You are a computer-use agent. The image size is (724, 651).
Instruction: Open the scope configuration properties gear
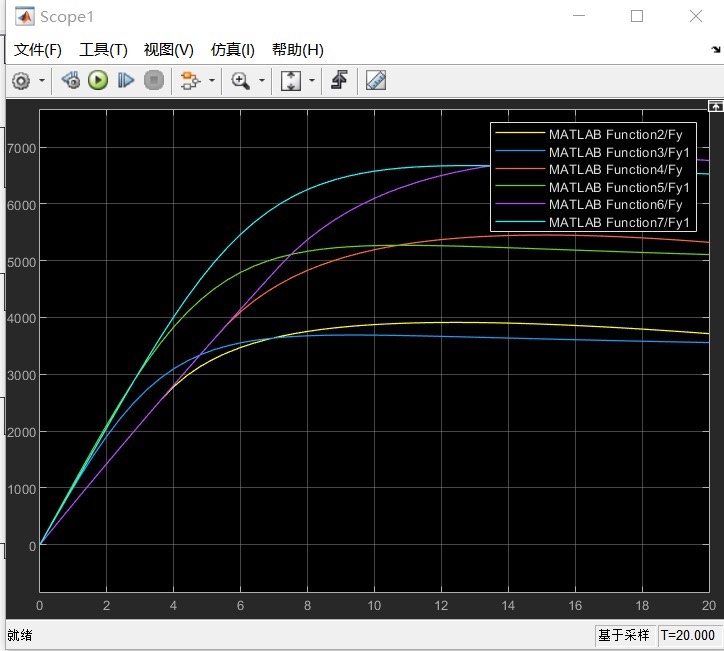coord(21,81)
